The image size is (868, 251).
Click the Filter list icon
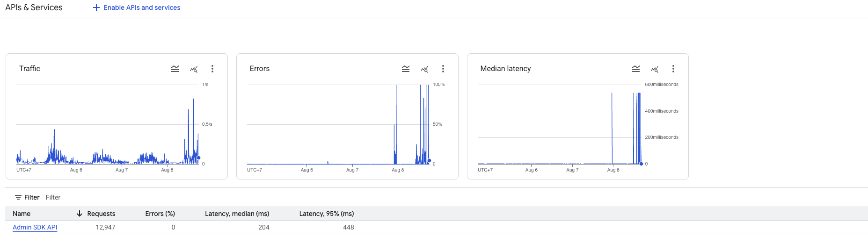[18, 197]
